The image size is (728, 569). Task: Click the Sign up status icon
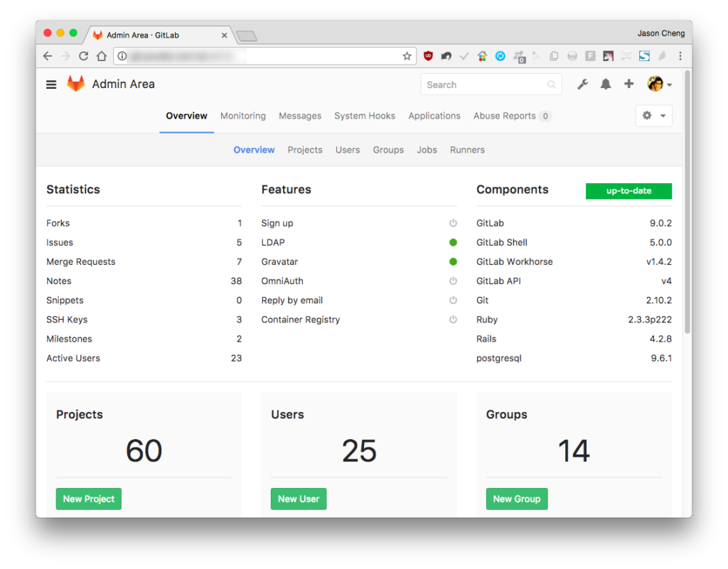(453, 223)
